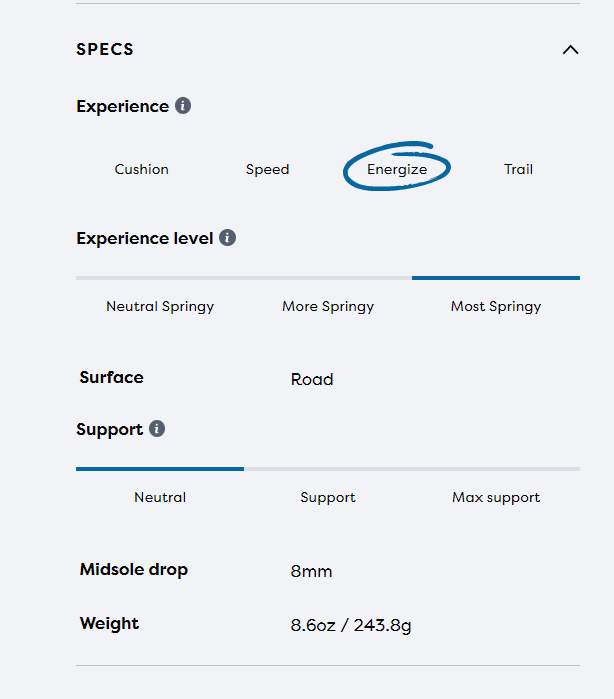Click the Road surface value
Screen dimensions: 614x699
[x=312, y=379]
